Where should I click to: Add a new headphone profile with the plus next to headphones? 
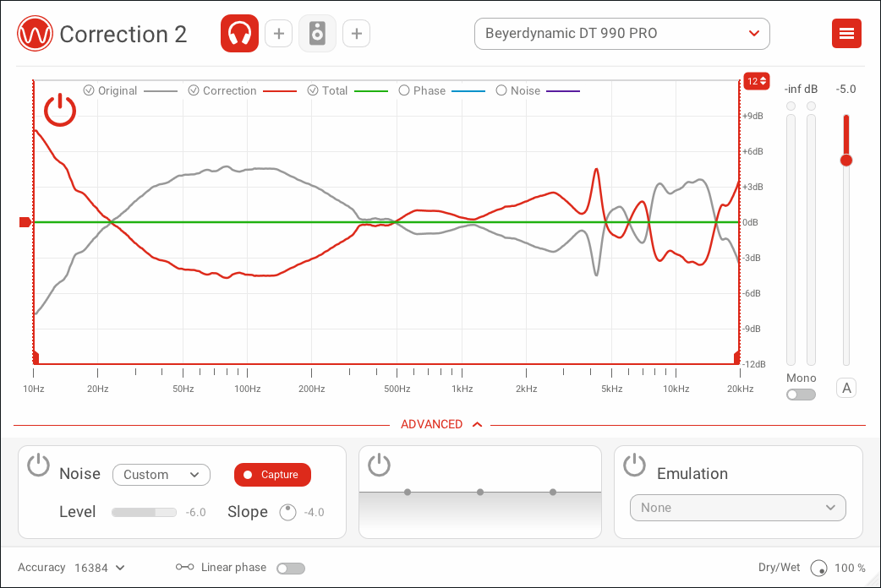coord(279,34)
